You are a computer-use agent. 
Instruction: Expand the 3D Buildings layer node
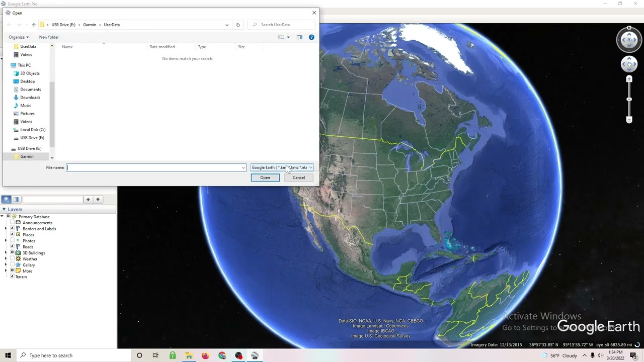6,253
